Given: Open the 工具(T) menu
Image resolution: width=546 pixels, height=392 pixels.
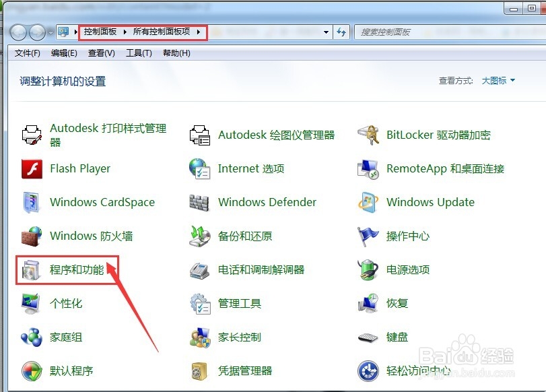Looking at the screenshot, I should [139, 53].
